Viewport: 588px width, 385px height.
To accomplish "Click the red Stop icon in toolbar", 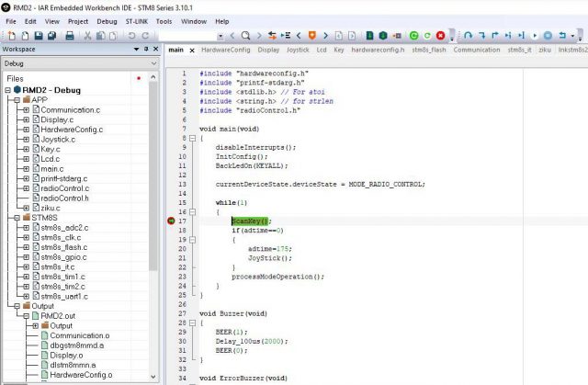I will [x=441, y=35].
